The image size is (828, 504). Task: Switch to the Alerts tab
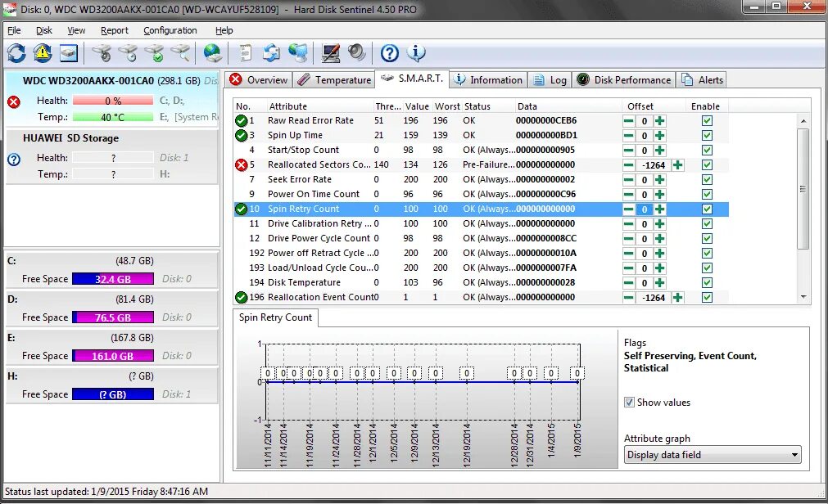tap(702, 79)
